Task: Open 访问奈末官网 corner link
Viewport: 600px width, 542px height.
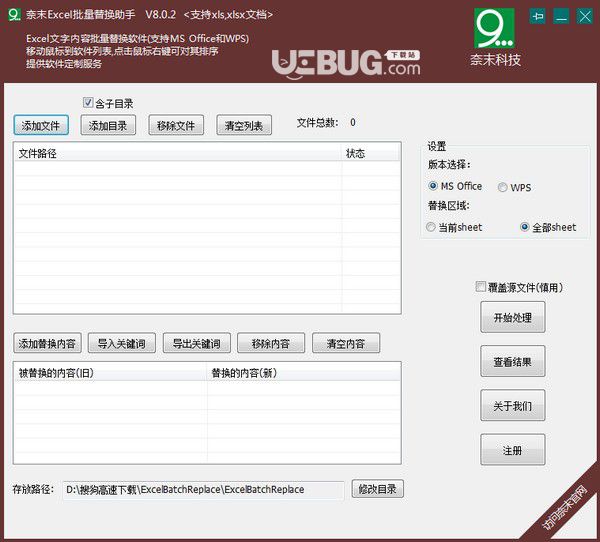Action: pyautogui.click(x=565, y=507)
